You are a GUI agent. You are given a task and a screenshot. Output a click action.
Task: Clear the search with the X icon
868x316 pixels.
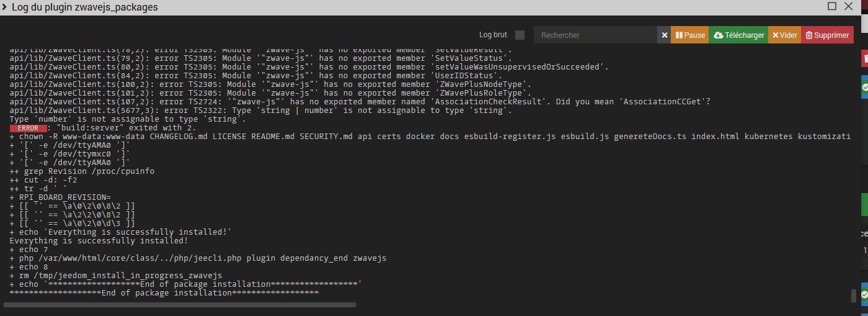pyautogui.click(x=664, y=35)
